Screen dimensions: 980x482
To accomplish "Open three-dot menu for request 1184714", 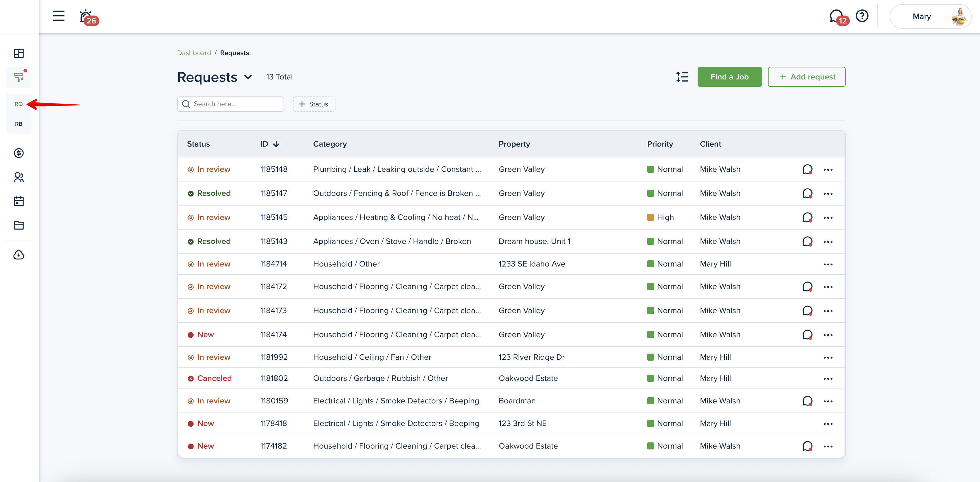I will pyautogui.click(x=828, y=264).
